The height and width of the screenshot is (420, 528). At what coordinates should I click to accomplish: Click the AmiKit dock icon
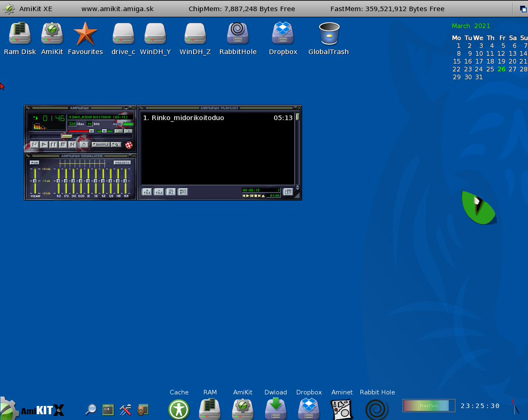pos(243,409)
